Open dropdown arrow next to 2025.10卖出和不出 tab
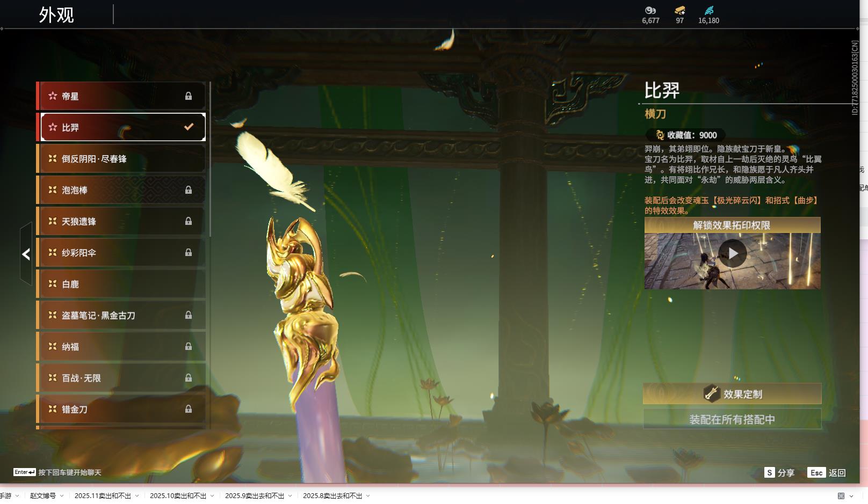The width and height of the screenshot is (868, 504). click(x=212, y=496)
